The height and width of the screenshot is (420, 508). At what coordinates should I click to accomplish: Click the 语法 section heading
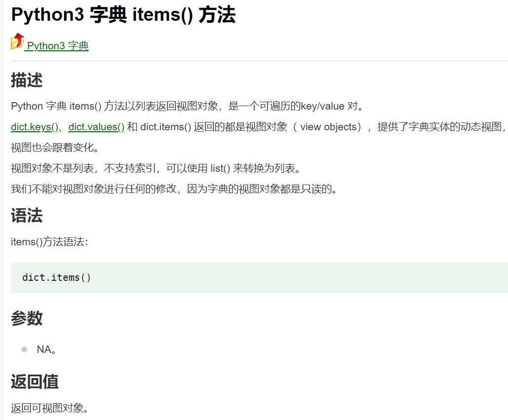point(27,216)
